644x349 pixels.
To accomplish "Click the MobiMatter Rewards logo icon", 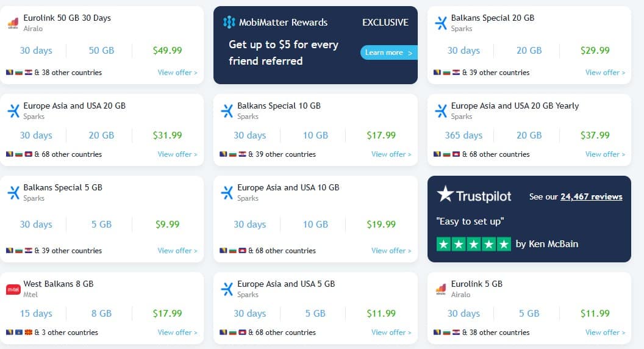I will coord(229,22).
